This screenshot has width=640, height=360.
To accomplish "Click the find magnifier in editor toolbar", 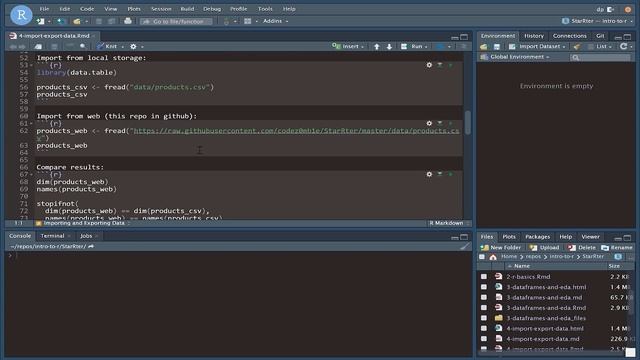I will click(x=83, y=47).
